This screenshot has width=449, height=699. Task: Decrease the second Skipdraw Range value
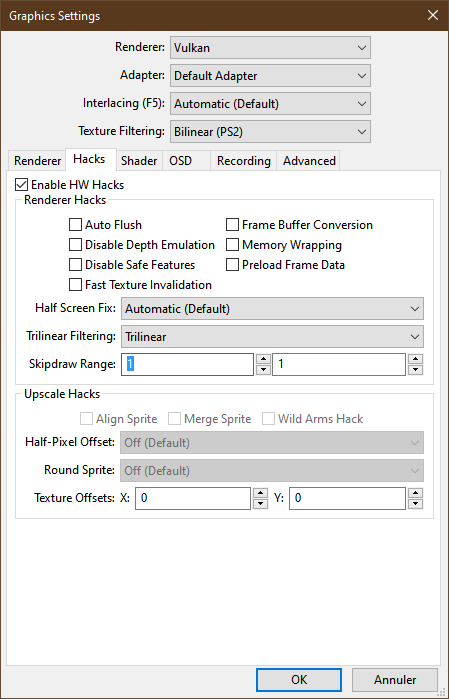pyautogui.click(x=416, y=370)
